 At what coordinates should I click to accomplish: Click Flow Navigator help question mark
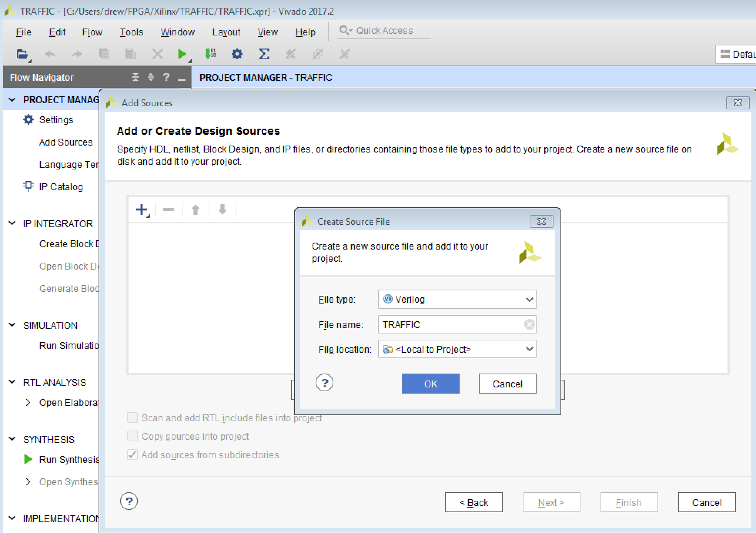click(x=166, y=77)
